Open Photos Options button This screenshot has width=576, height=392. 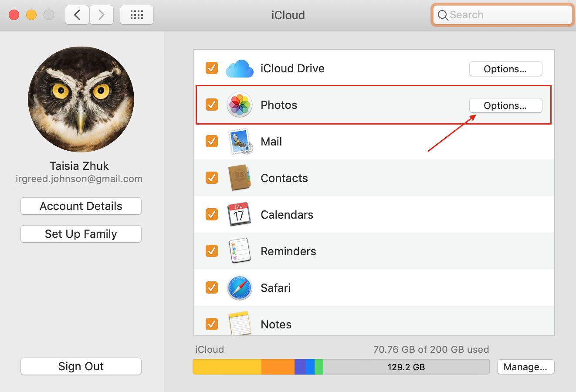pos(505,105)
